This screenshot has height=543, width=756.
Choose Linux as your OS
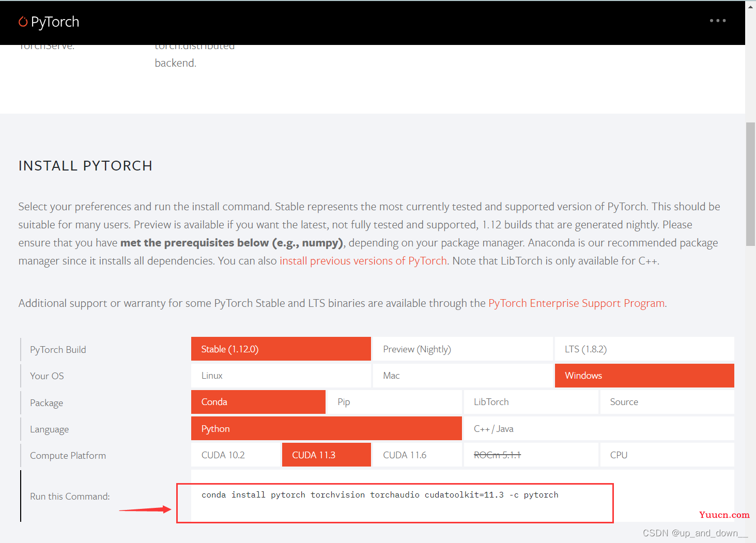point(281,376)
